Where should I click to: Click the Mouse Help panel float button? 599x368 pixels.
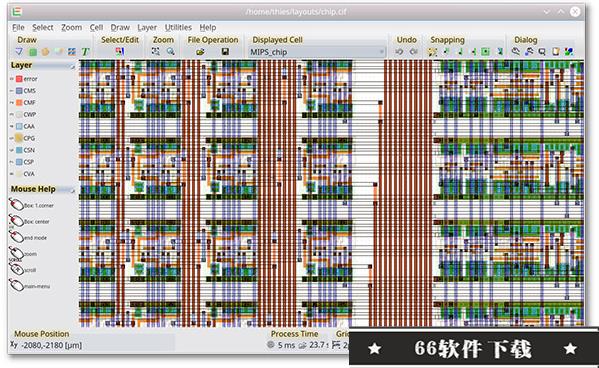(x=72, y=190)
